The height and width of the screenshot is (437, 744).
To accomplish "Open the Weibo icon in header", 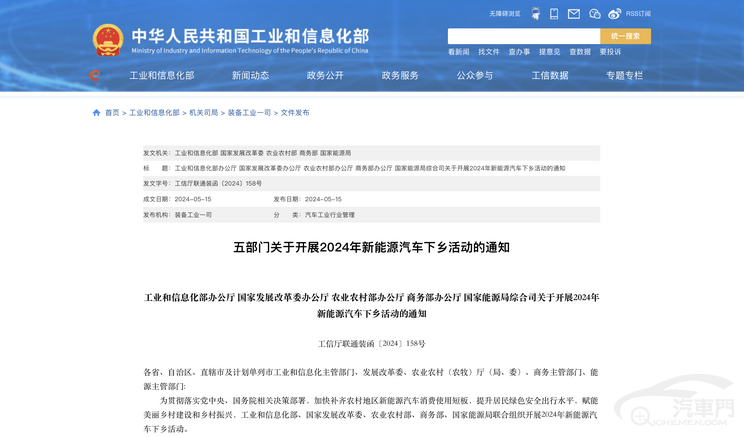I will click(x=614, y=14).
